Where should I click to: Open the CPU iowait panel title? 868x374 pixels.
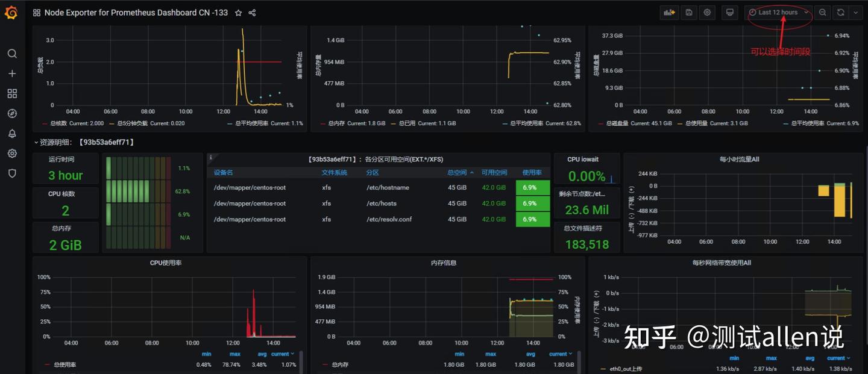583,159
